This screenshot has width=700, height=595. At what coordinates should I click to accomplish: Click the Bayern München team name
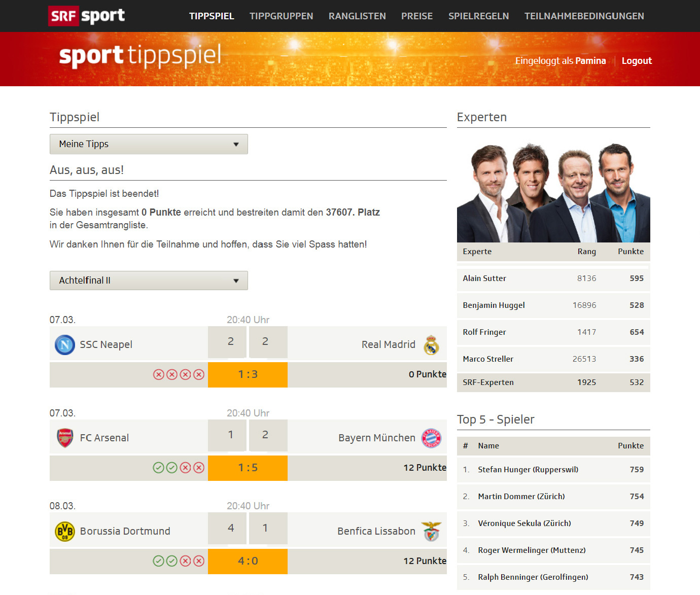tap(377, 438)
